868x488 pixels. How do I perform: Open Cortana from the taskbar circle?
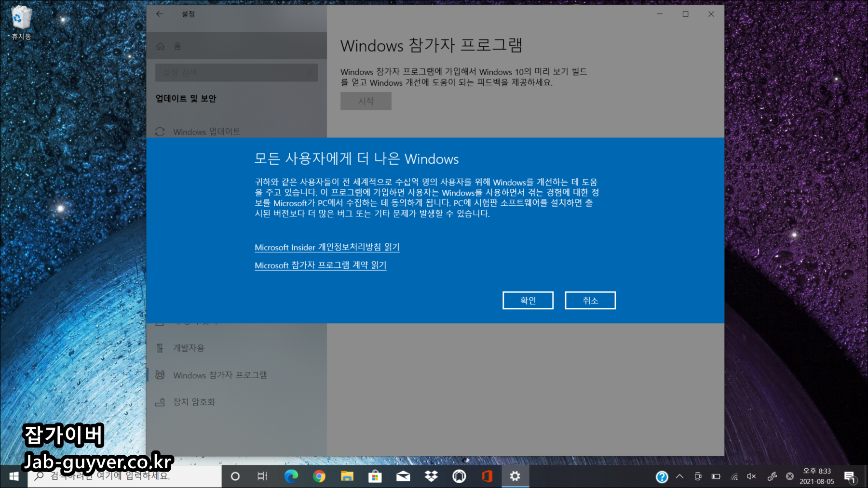coord(235,476)
